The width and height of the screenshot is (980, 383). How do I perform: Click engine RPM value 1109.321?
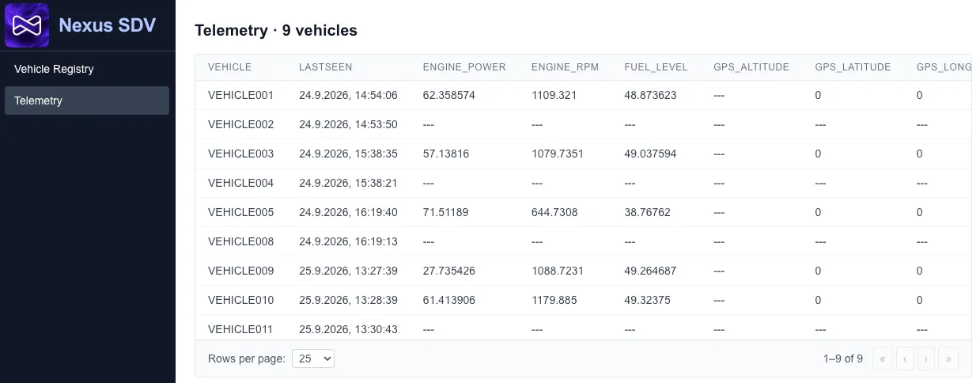click(554, 95)
